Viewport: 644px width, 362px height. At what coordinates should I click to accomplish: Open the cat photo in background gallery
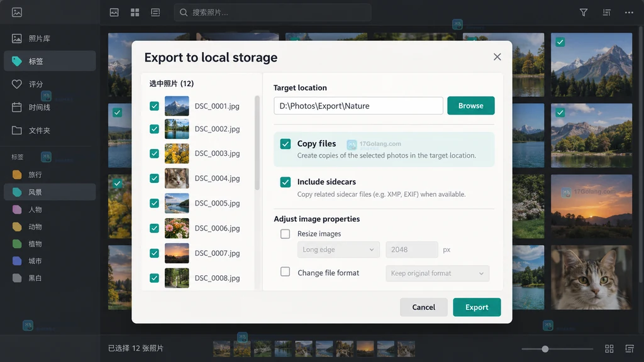pyautogui.click(x=591, y=277)
